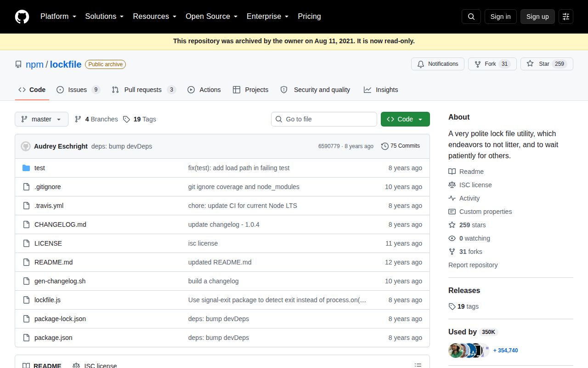
Task: Open the package-lock.json file
Action: [60, 319]
